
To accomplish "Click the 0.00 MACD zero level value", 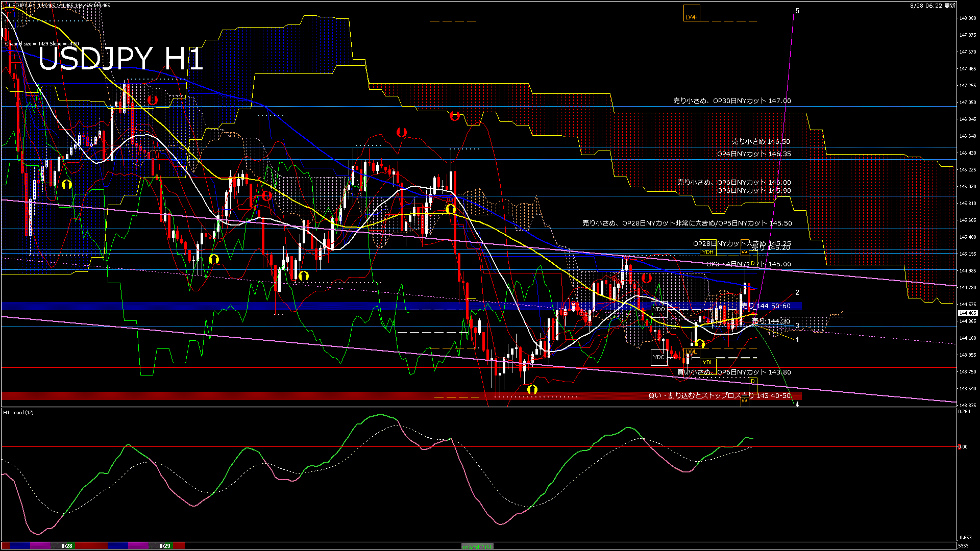I will 963,447.
